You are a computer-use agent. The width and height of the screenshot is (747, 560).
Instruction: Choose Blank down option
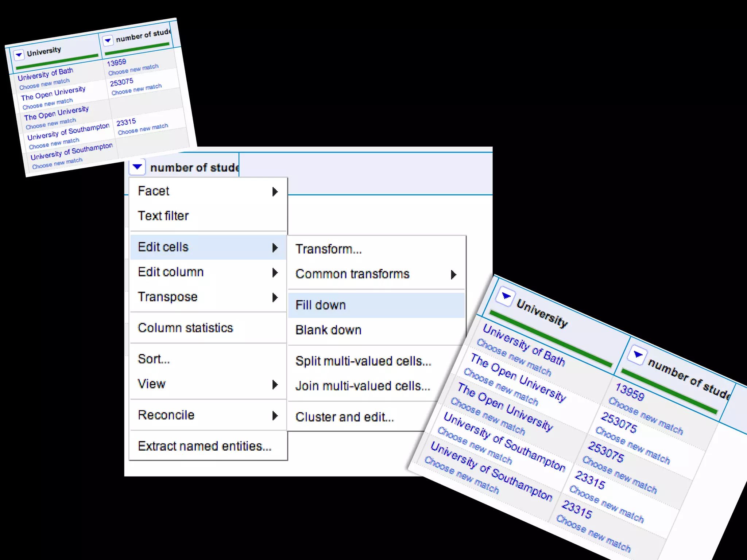[x=328, y=330]
